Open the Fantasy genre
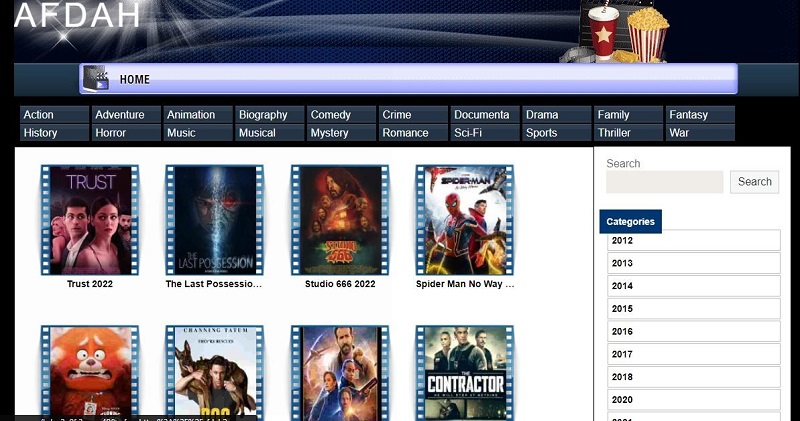Screen dimensions: 800x421 click(x=701, y=114)
